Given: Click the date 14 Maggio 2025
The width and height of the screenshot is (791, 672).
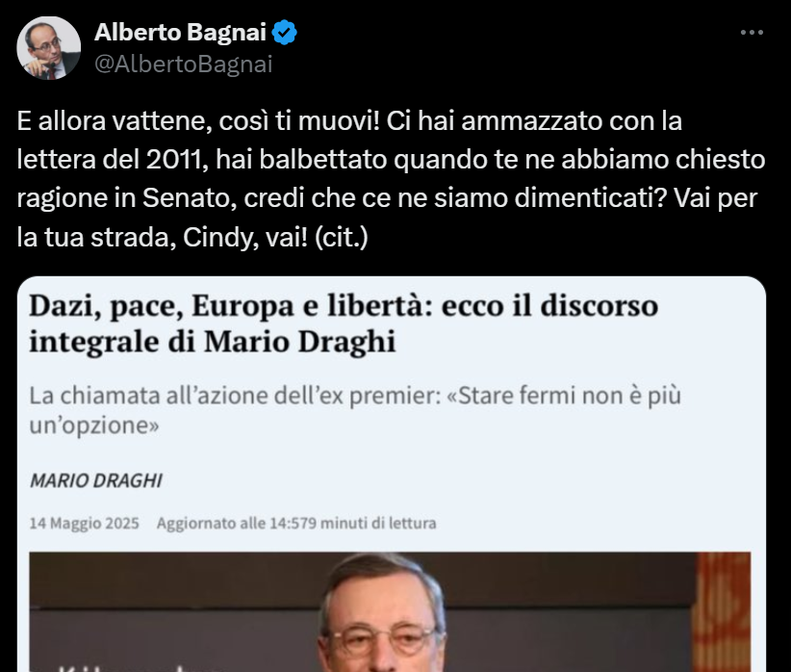Looking at the screenshot, I should pyautogui.click(x=85, y=523).
